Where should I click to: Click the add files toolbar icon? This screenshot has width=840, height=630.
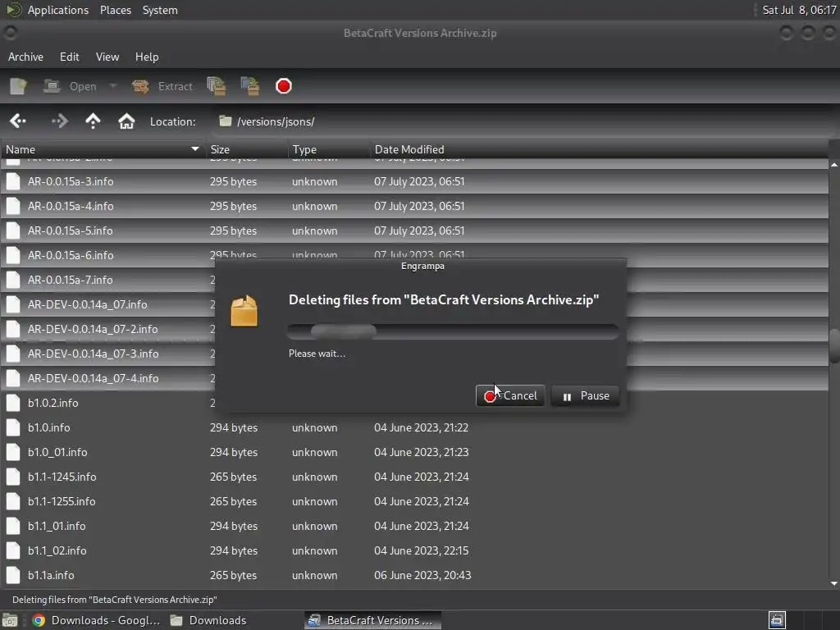pos(217,86)
